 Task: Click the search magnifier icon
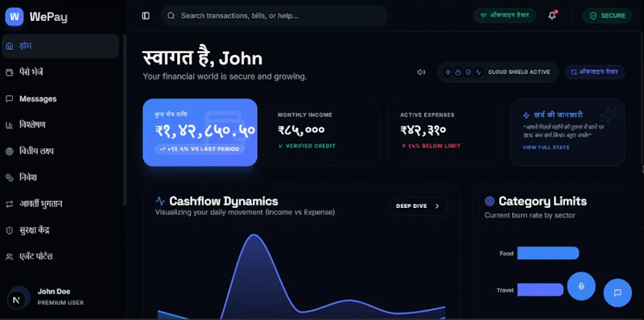click(171, 15)
